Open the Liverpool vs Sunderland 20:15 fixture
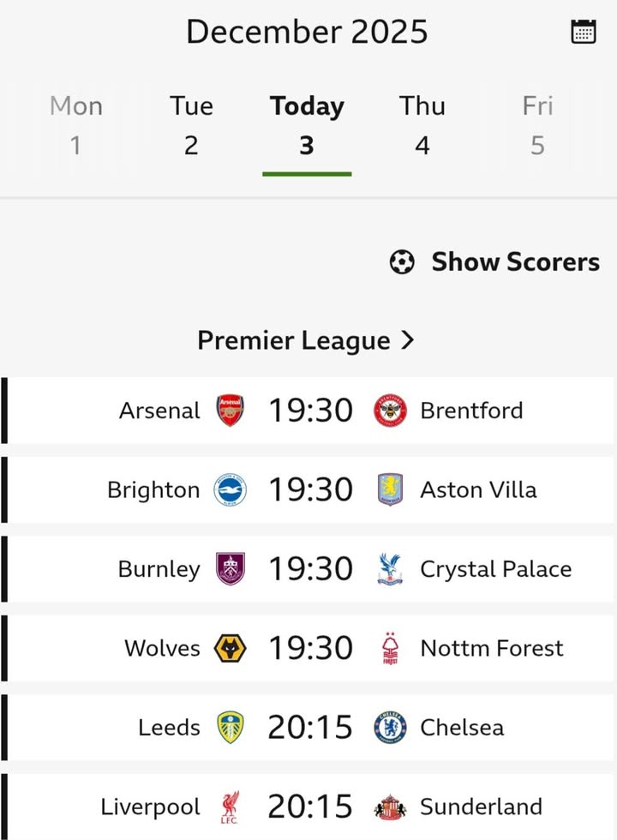 pos(310,807)
